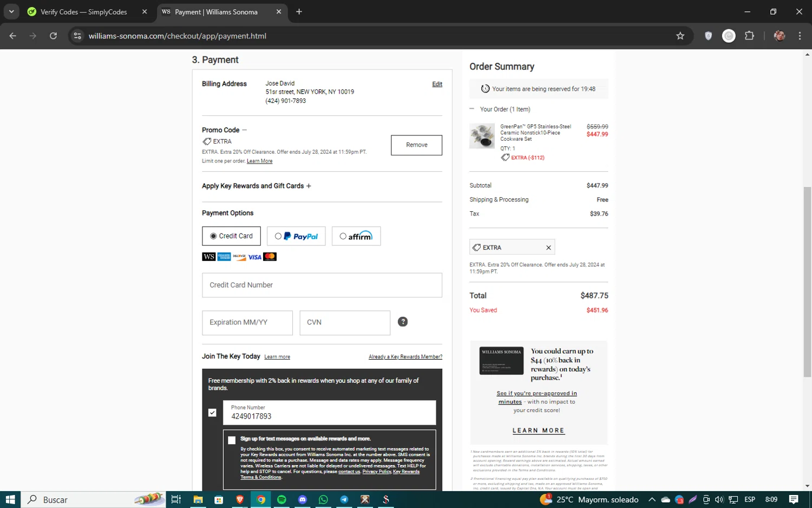812x508 pixels.
Task: Open the shield extension icon
Action: tap(708, 36)
